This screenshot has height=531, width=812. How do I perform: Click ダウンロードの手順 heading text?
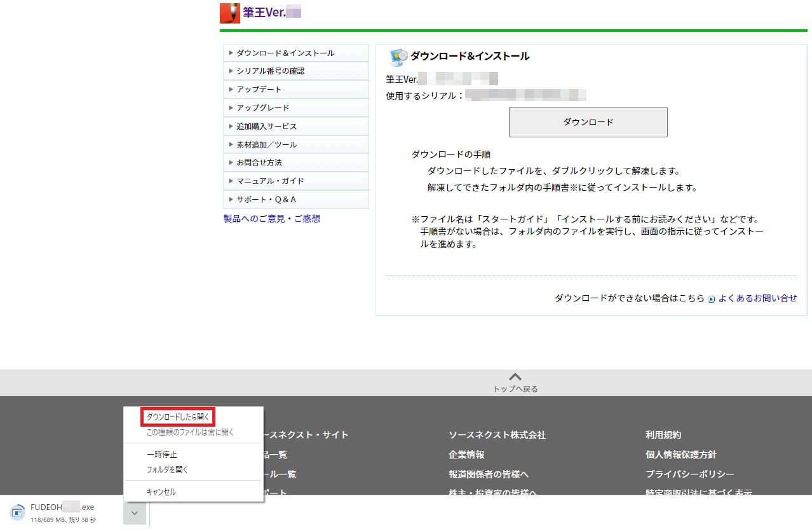(450, 155)
